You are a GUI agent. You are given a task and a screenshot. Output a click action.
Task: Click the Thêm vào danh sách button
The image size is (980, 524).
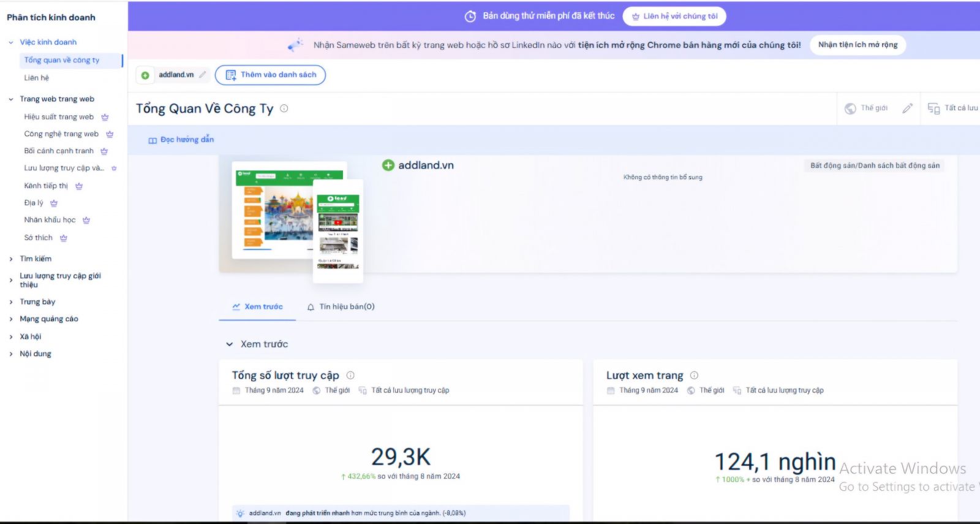tap(270, 75)
